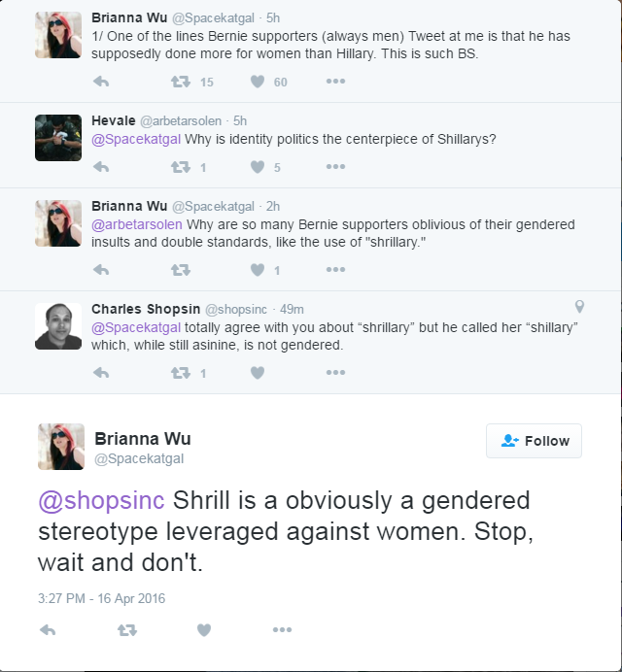Reply to the main expanded tweet
Image resolution: width=622 pixels, height=672 pixels.
pyautogui.click(x=48, y=630)
